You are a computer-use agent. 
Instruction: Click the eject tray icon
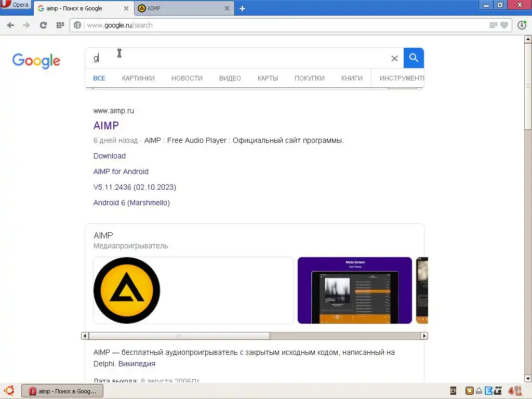coord(478,391)
